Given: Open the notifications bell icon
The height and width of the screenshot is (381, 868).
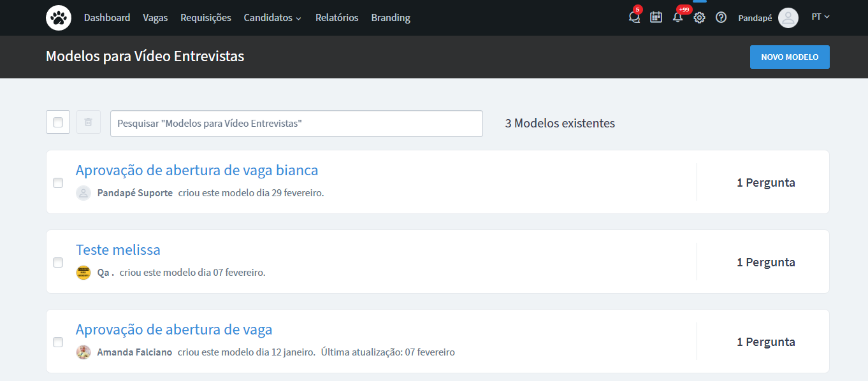Looking at the screenshot, I should coord(677,18).
